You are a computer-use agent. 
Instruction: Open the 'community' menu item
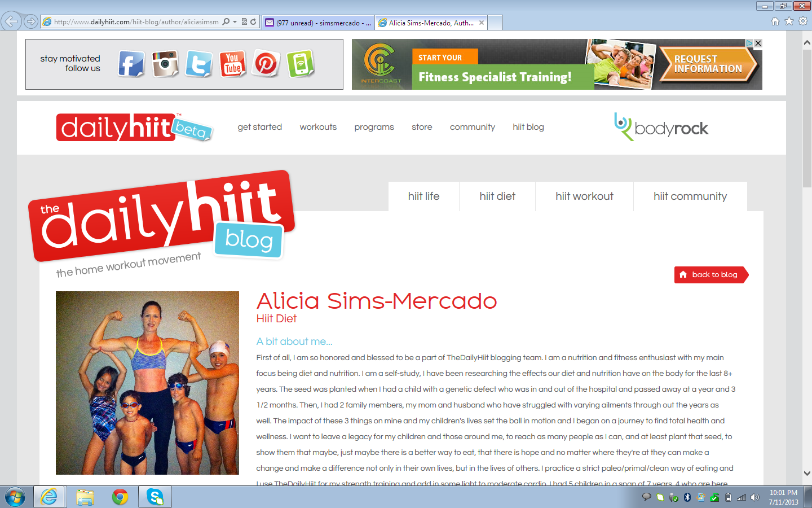point(473,127)
